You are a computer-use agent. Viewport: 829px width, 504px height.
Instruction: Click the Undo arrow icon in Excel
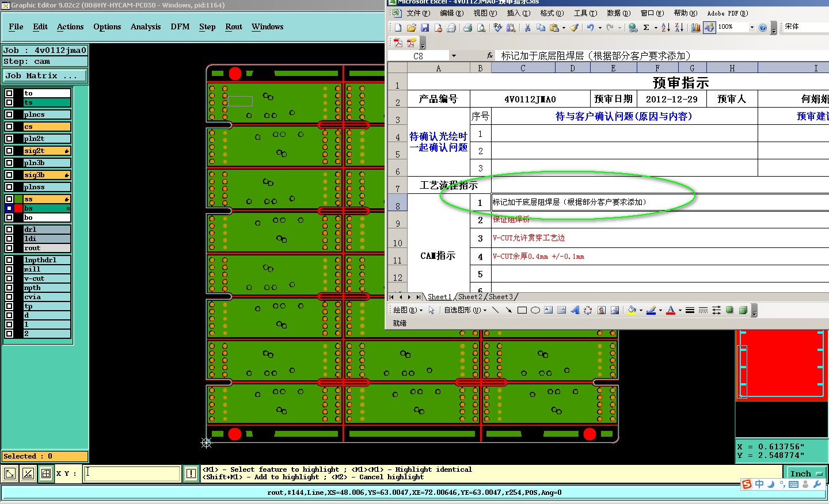tap(590, 27)
